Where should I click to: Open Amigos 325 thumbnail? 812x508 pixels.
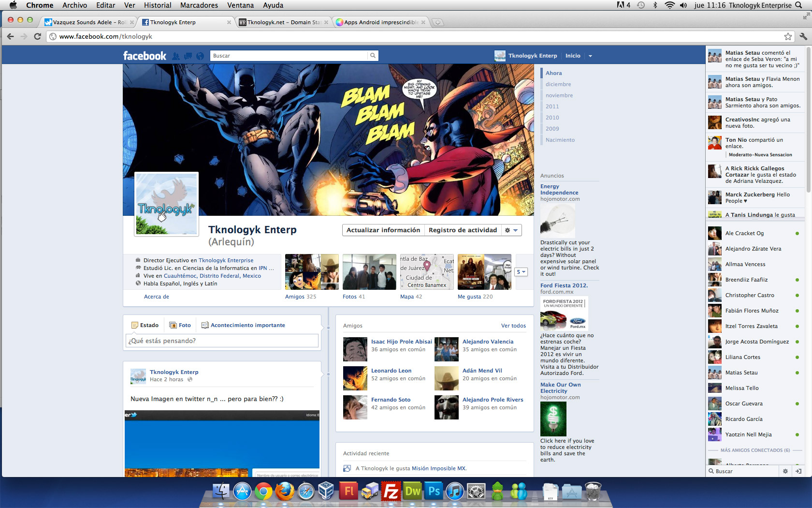[312, 272]
